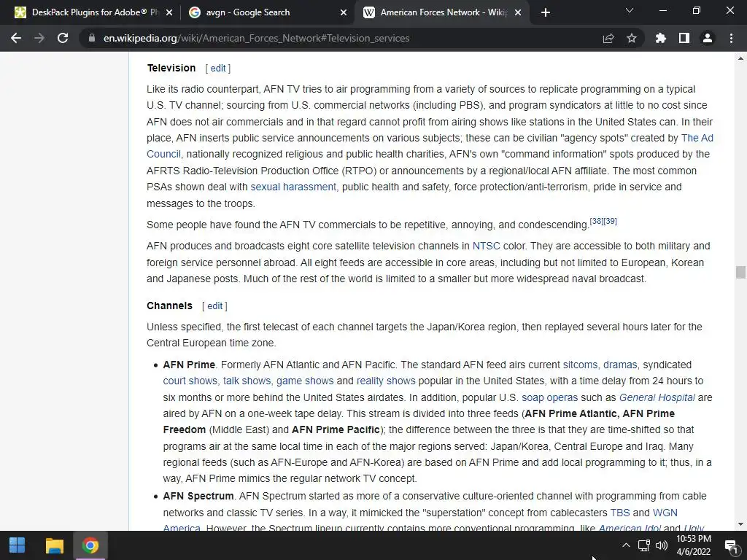
Task: Close the avgn Google Search tab
Action: click(344, 12)
